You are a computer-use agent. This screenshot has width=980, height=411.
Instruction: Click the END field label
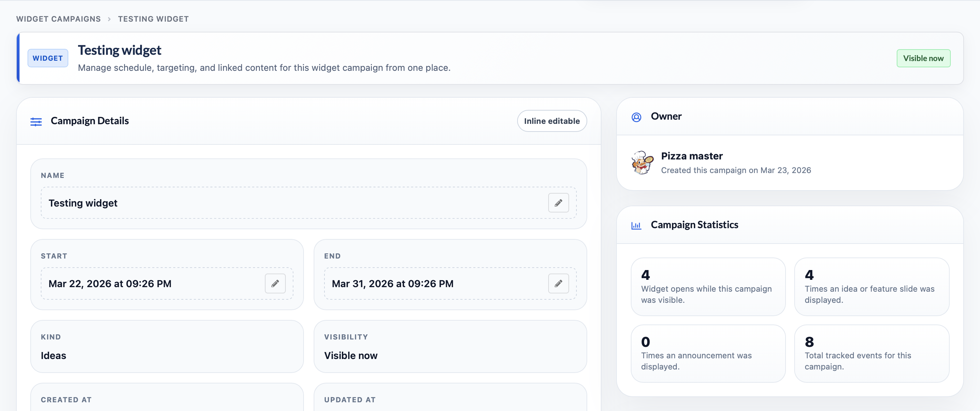click(332, 256)
